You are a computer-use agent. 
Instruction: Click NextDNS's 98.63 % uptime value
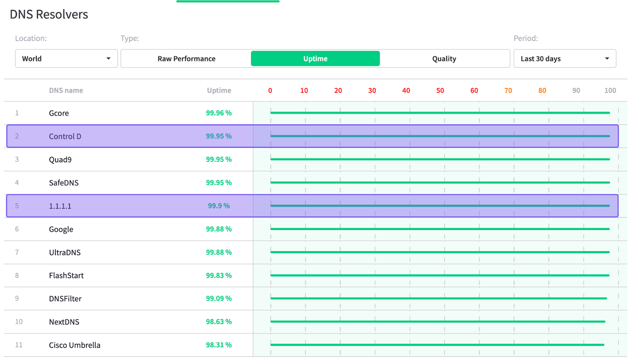coord(219,321)
